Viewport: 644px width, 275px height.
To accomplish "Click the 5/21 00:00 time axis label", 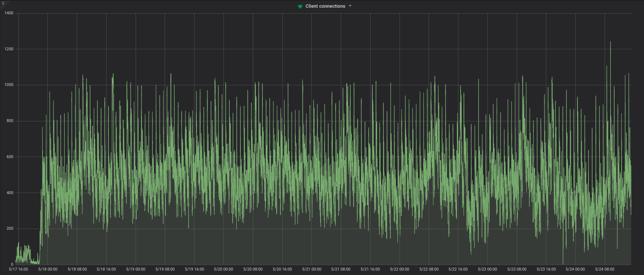I will point(312,269).
